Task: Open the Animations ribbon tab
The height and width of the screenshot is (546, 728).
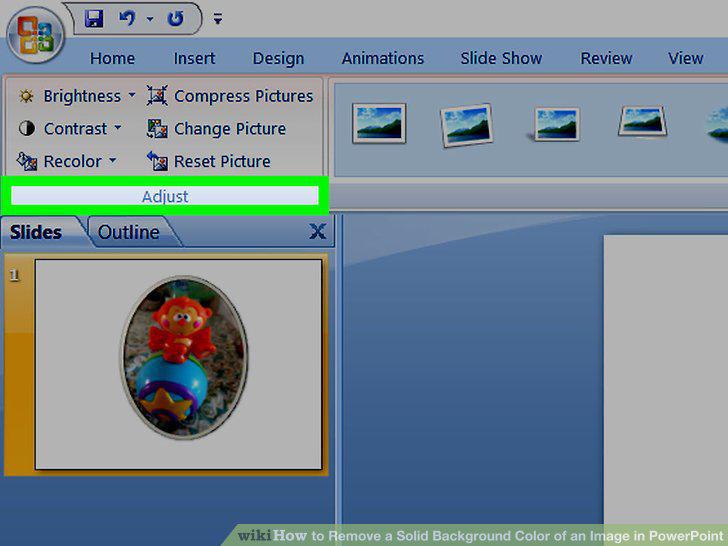Action: point(383,58)
